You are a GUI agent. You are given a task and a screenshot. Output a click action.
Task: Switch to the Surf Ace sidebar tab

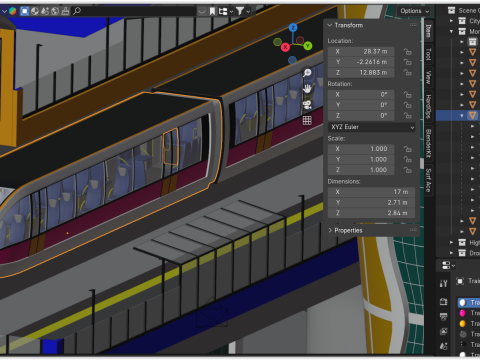429,180
